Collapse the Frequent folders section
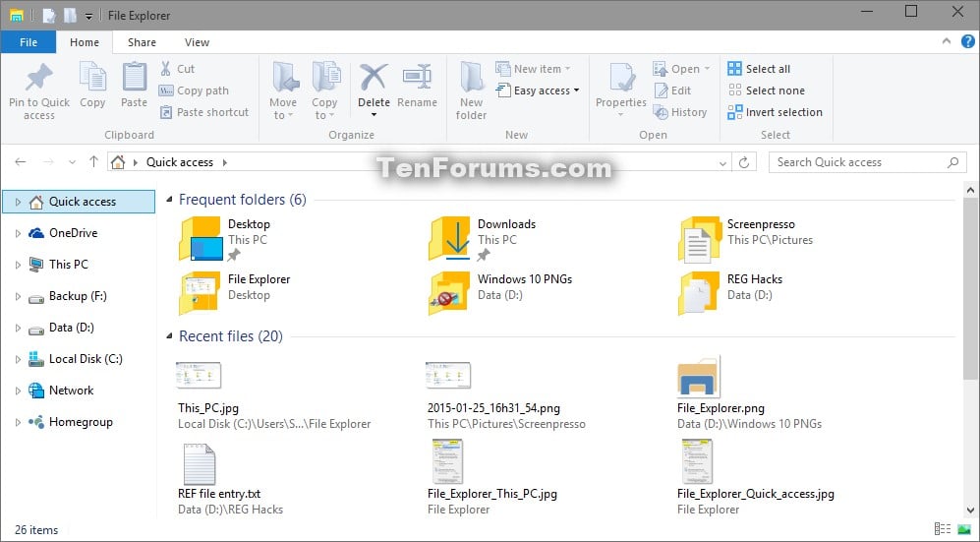 [x=169, y=200]
